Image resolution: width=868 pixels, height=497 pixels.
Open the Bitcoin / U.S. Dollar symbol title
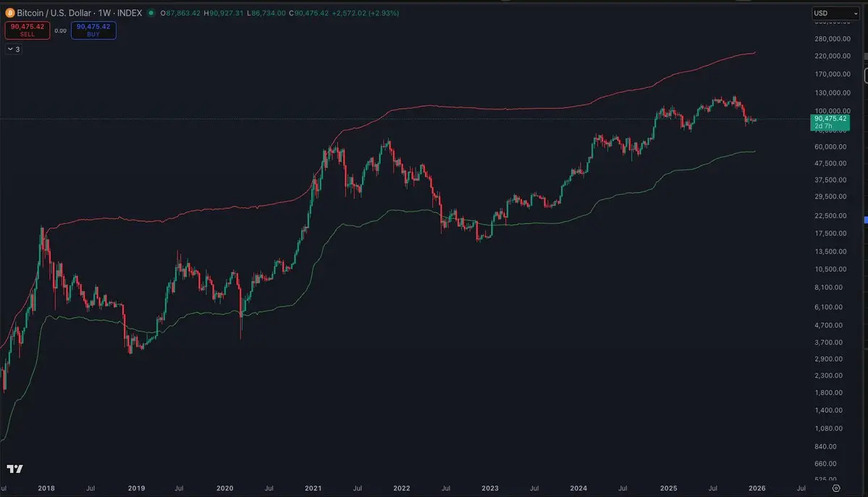click(79, 13)
